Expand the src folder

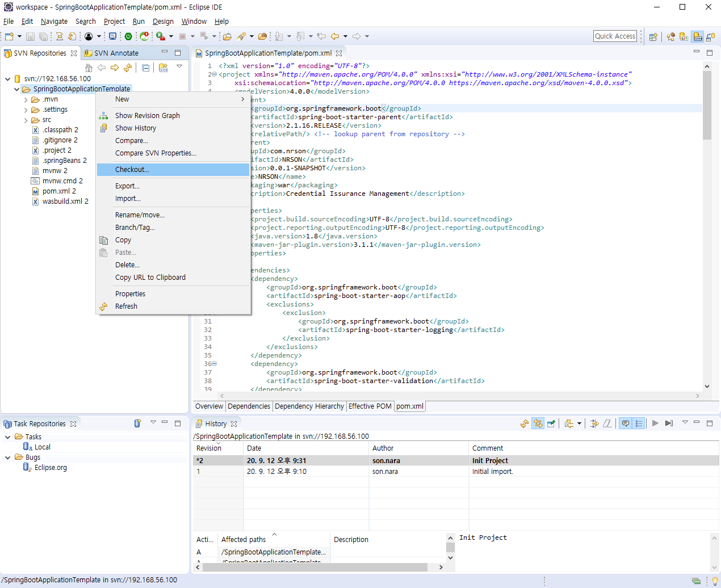tap(26, 120)
